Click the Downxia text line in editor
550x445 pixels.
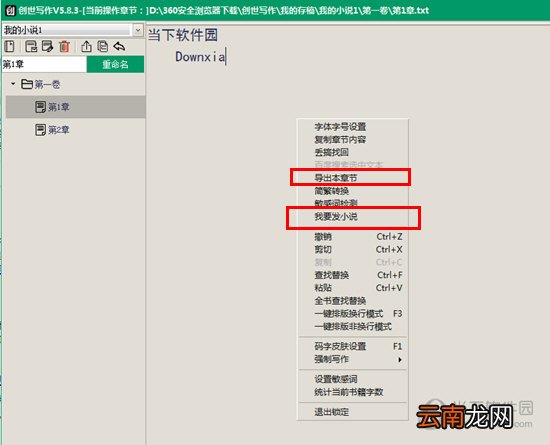pos(200,57)
